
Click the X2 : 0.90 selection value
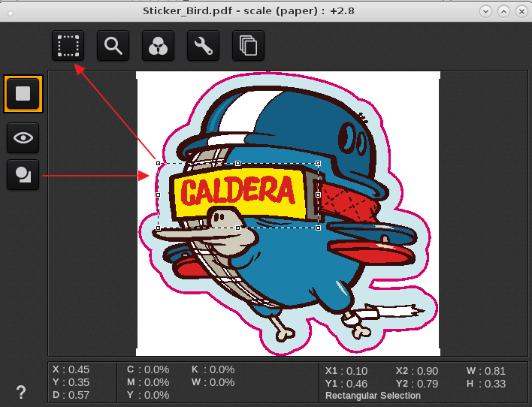(x=417, y=371)
